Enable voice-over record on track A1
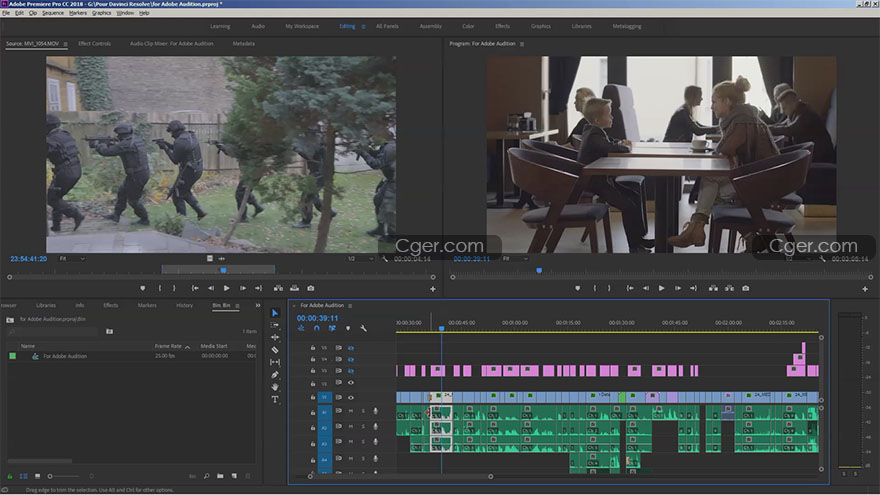This screenshot has height=495, width=880. point(375,411)
